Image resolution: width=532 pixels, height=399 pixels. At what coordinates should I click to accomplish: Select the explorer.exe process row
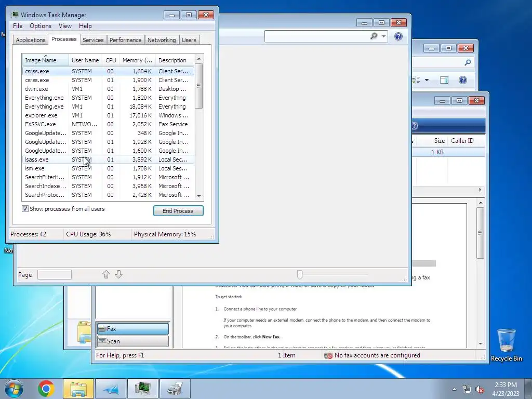click(x=108, y=115)
